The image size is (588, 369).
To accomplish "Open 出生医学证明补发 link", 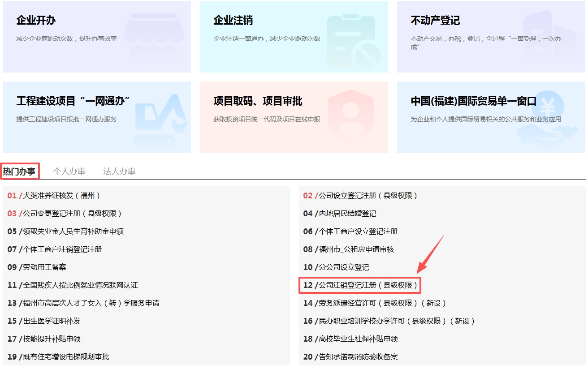I will (52, 321).
